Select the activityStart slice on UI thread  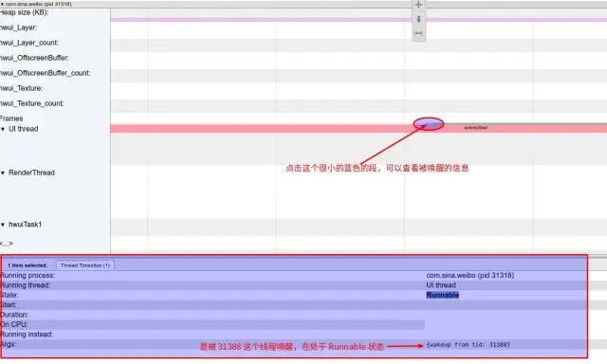tap(476, 127)
